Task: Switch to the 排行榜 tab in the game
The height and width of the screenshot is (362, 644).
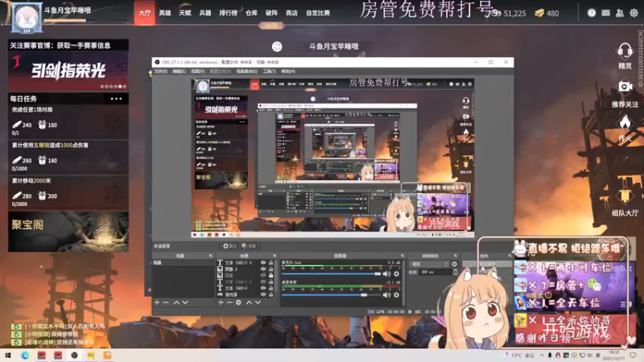Action: coord(228,13)
